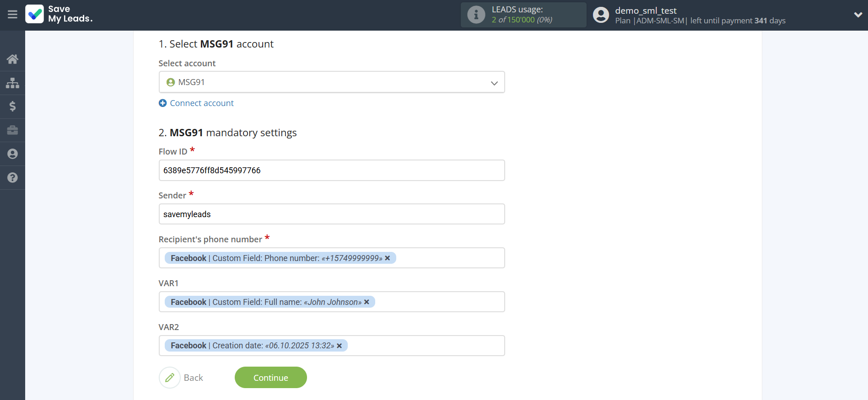The width and height of the screenshot is (868, 400).
Task: Open the Help question-mark icon
Action: pos(12,178)
